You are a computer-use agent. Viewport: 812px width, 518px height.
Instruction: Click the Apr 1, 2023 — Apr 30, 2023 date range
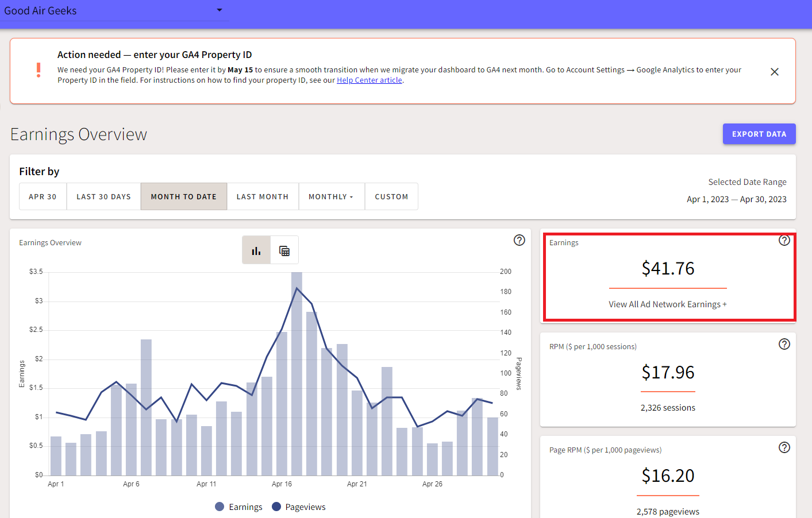pos(737,199)
